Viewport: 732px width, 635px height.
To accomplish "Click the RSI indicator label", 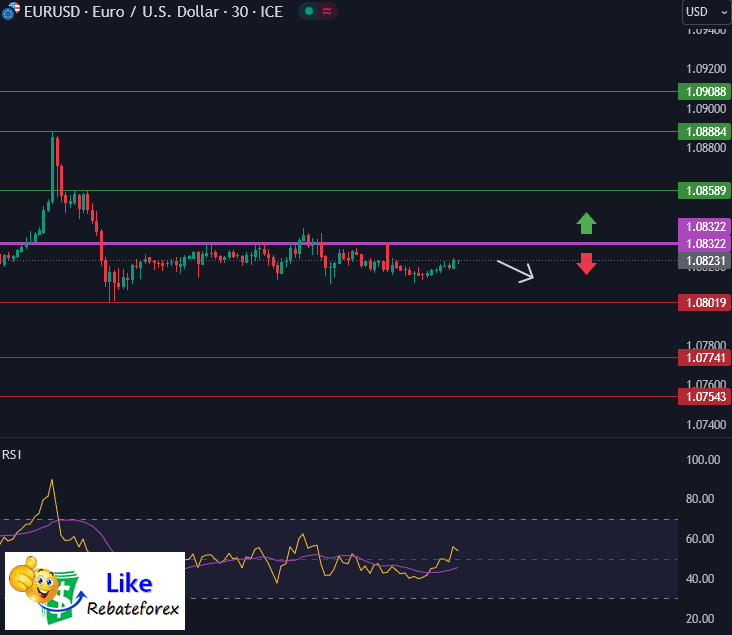I will (12, 454).
